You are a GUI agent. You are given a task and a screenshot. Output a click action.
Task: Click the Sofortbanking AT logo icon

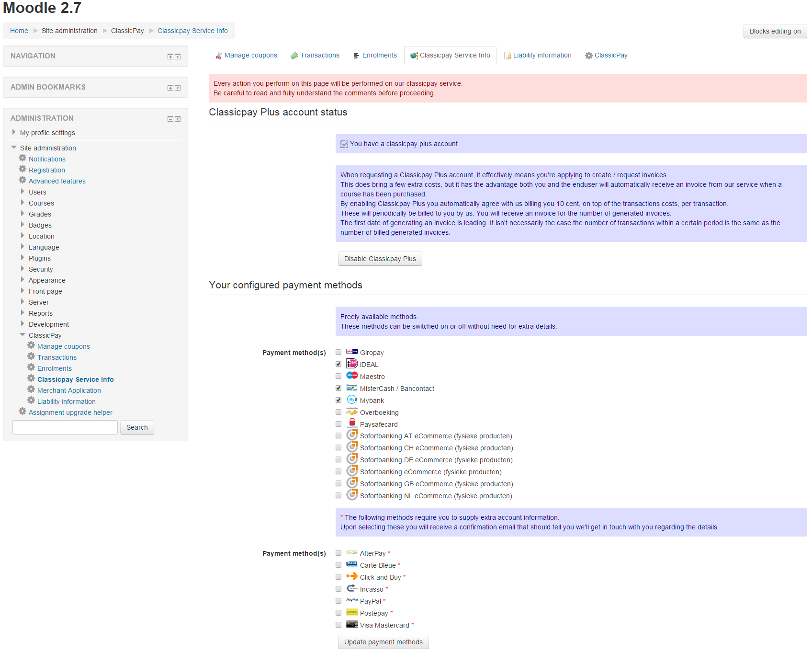click(x=352, y=435)
